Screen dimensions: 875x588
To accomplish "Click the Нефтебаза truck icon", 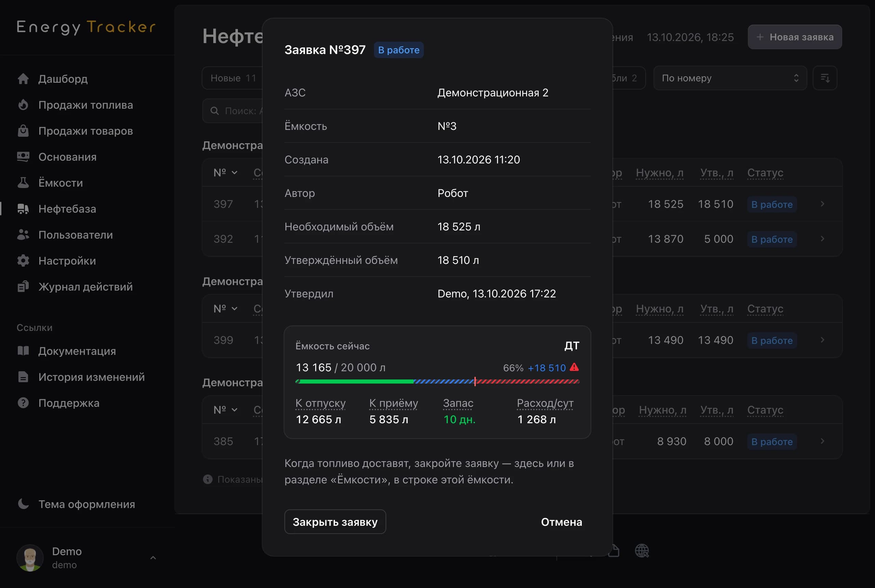I will (x=23, y=209).
